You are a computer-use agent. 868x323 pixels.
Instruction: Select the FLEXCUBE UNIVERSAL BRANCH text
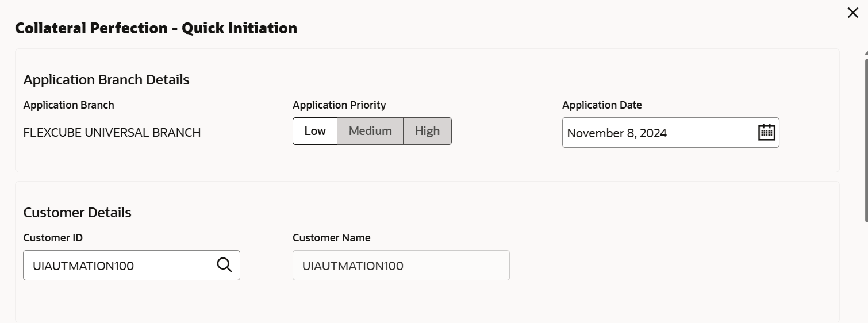click(112, 133)
